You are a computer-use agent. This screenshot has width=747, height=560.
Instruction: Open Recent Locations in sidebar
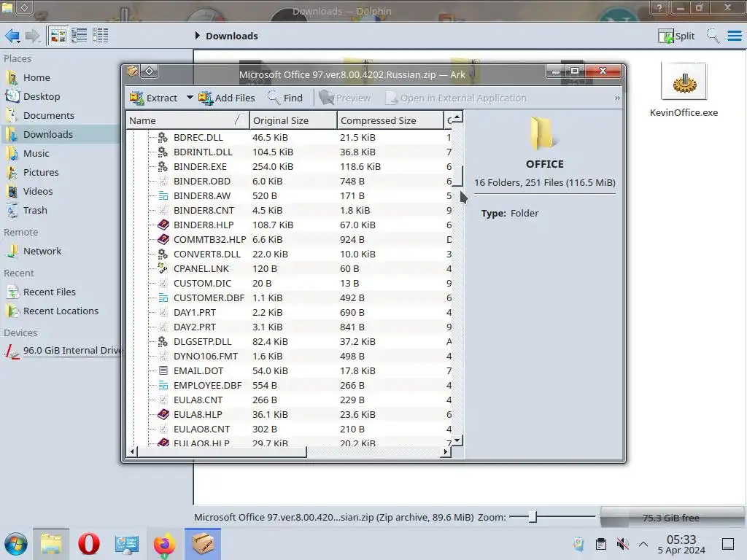coord(60,311)
